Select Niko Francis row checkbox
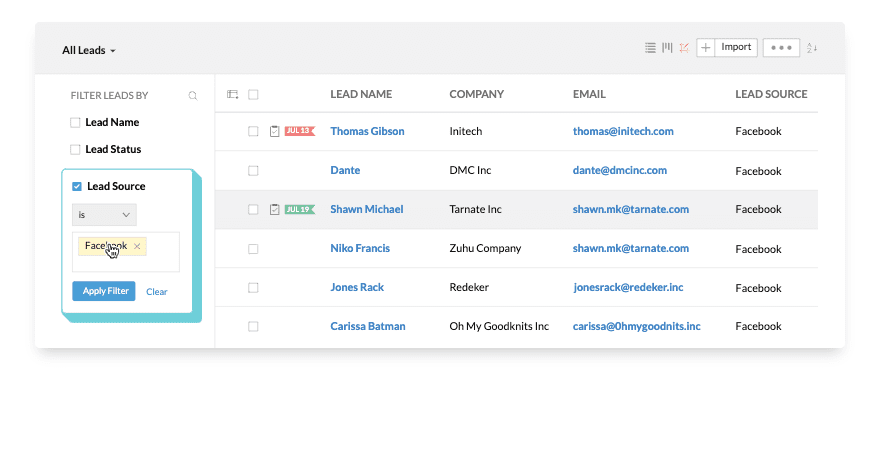Screen dimensions: 874x450 [x=253, y=249]
